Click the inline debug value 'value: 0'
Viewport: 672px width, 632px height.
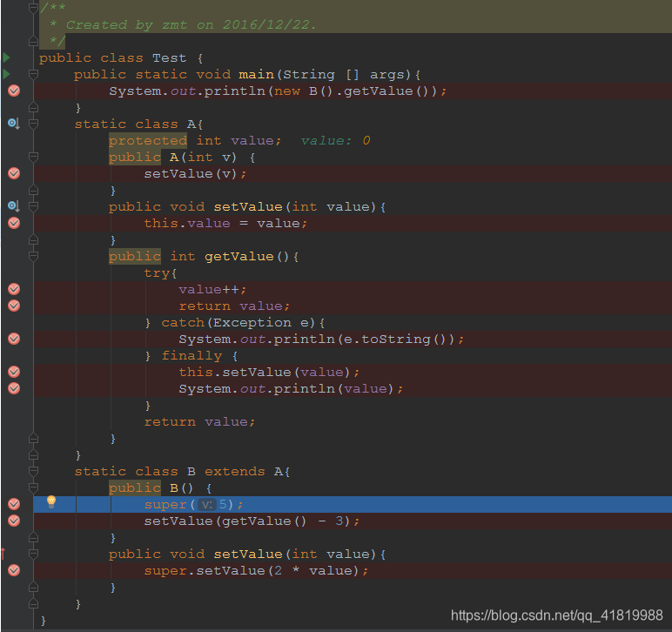[335, 140]
